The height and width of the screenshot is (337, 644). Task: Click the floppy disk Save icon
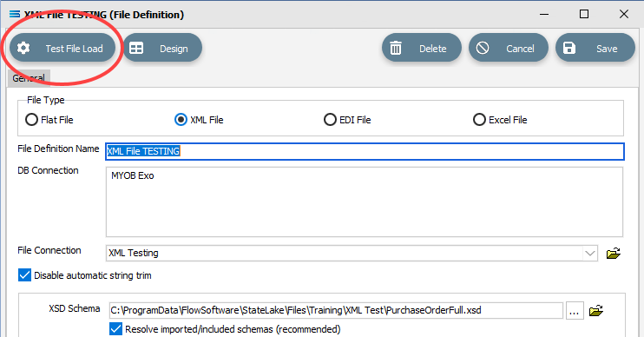(x=568, y=48)
